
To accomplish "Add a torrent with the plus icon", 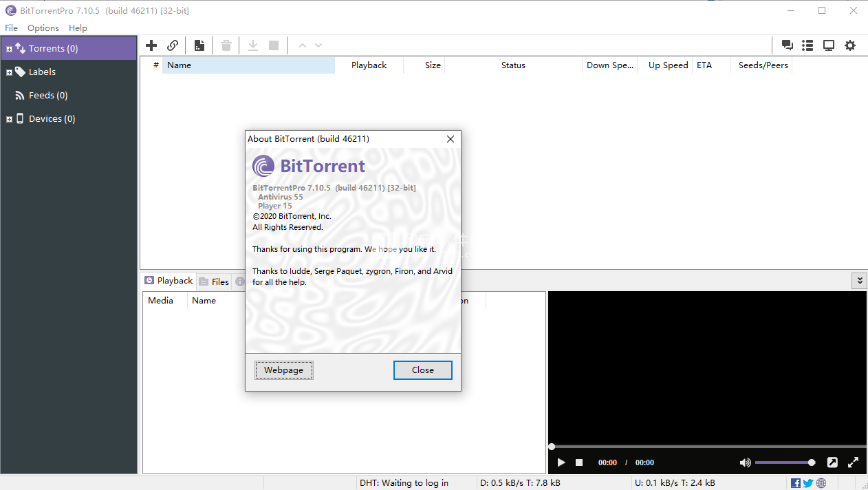I will (x=151, y=45).
